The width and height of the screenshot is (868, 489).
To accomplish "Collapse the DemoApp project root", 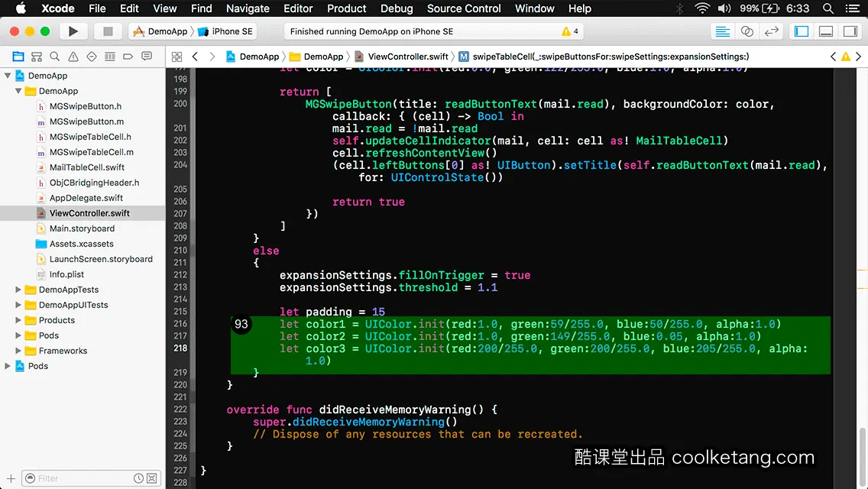I will (x=8, y=76).
